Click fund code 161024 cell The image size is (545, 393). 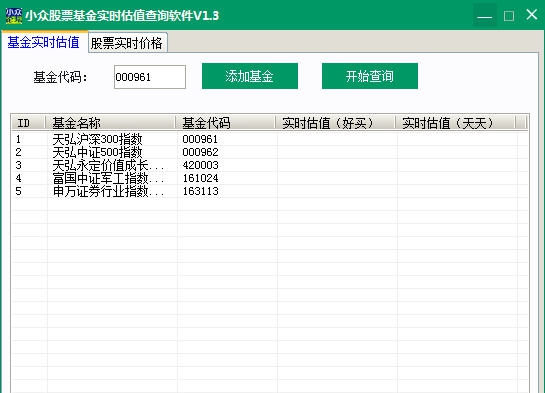click(x=200, y=178)
